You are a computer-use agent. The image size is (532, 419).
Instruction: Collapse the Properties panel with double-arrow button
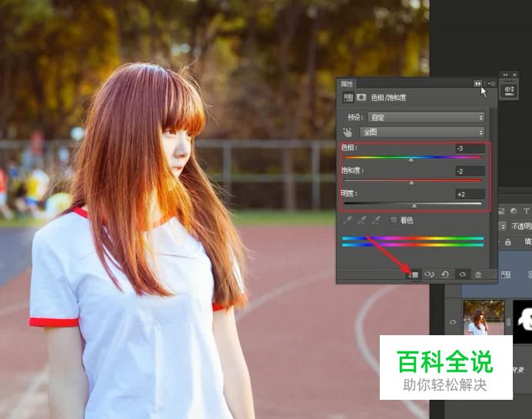tap(477, 84)
